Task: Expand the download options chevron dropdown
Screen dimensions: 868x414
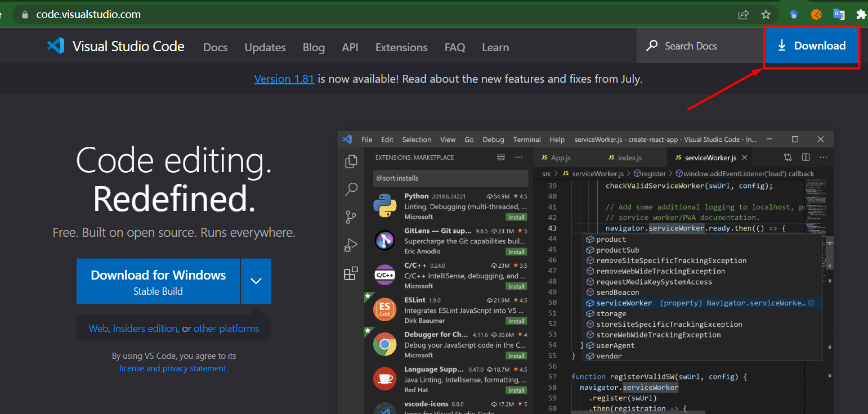Action: pos(256,281)
